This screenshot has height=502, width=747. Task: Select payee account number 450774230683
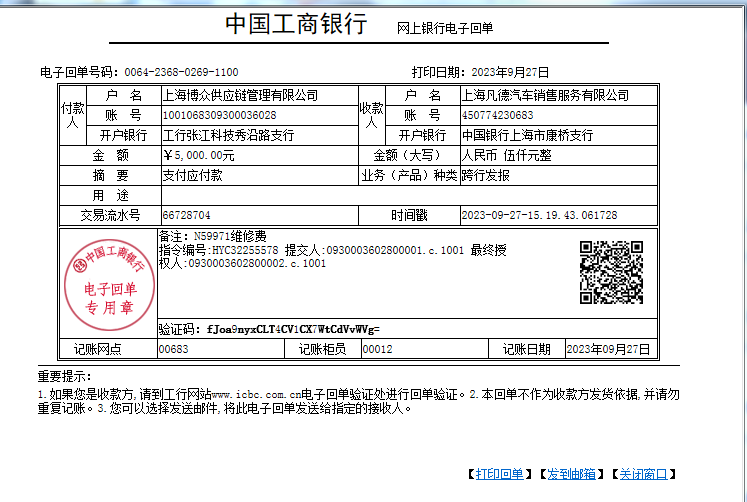(x=498, y=116)
